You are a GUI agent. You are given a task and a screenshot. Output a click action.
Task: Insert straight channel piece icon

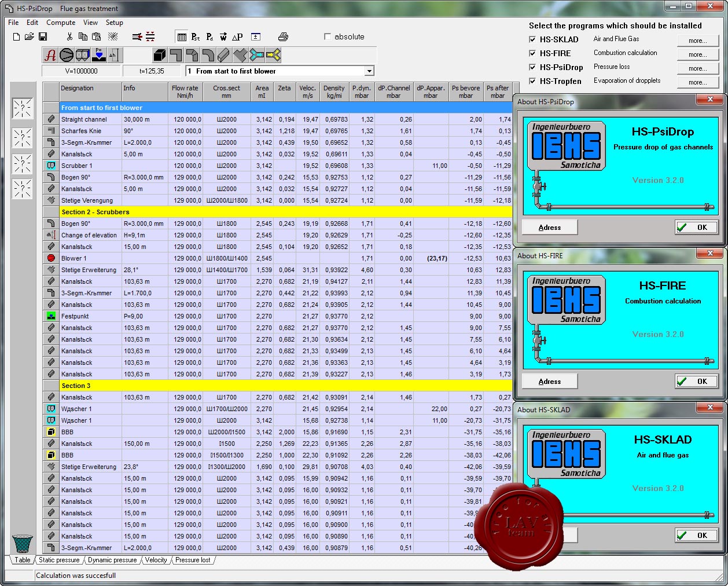pos(224,55)
